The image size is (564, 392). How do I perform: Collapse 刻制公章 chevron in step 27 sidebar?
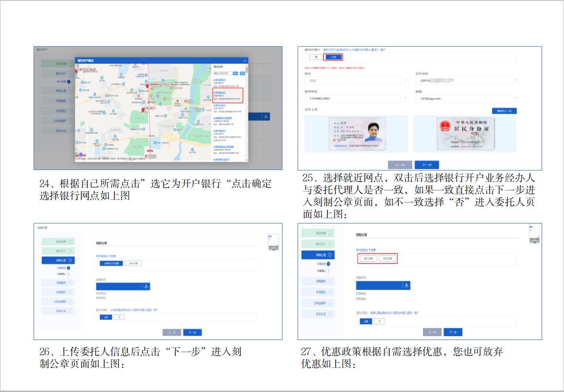coord(330,255)
